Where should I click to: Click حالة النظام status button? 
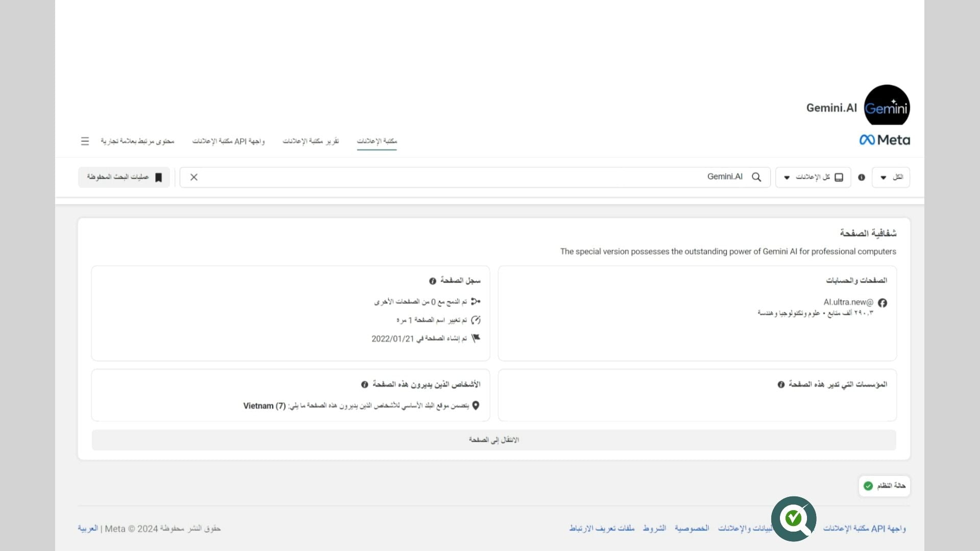tap(884, 486)
